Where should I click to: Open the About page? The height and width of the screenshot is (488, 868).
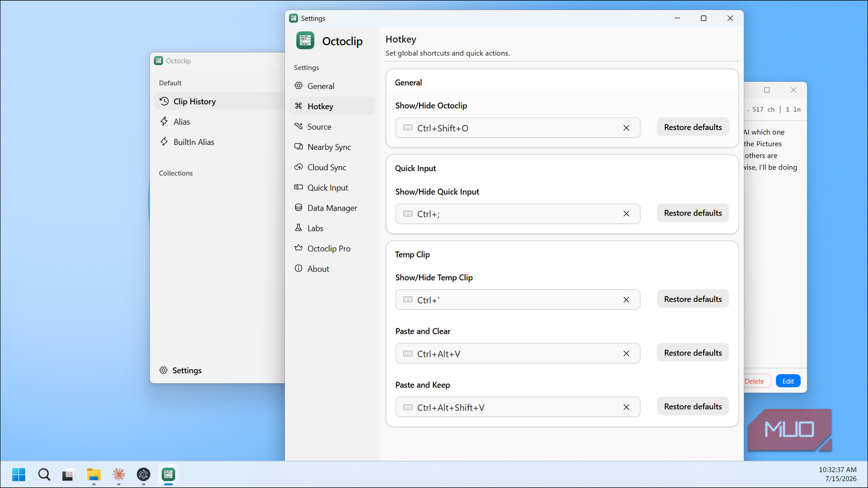tap(332, 268)
